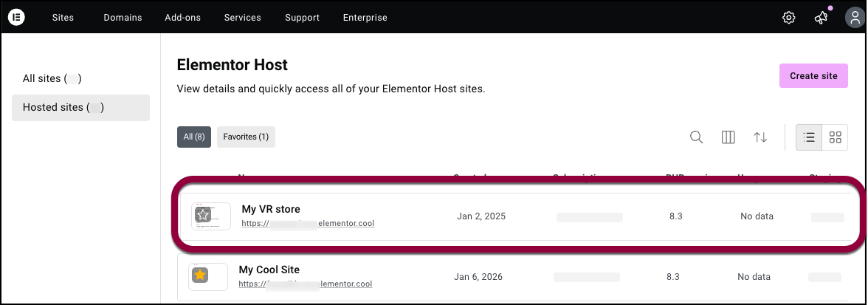Viewport: 868px width, 305px height.
Task: Open the announcements megaphone icon
Action: 821,18
